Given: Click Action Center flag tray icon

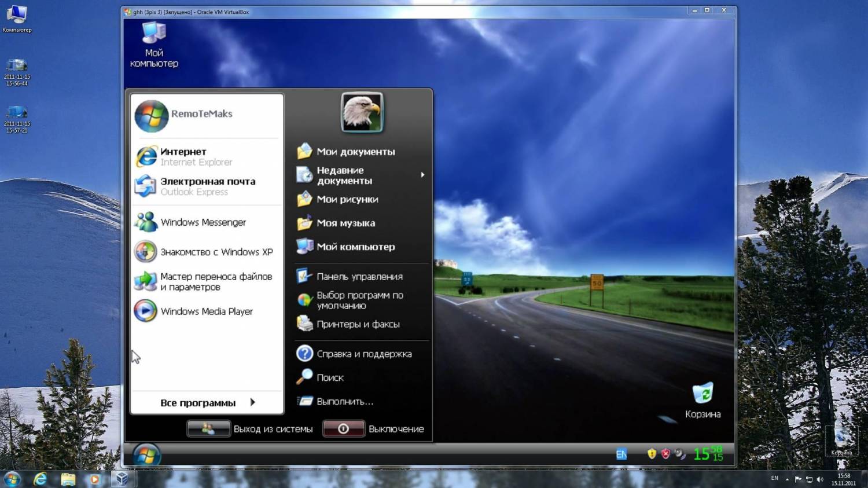Looking at the screenshot, I should click(799, 479).
